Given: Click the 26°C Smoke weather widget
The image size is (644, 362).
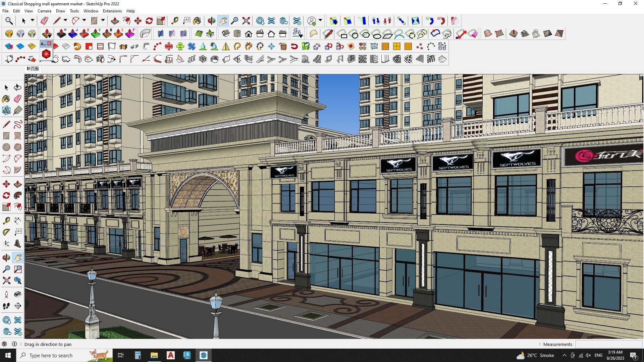Looking at the screenshot, I should (535, 355).
